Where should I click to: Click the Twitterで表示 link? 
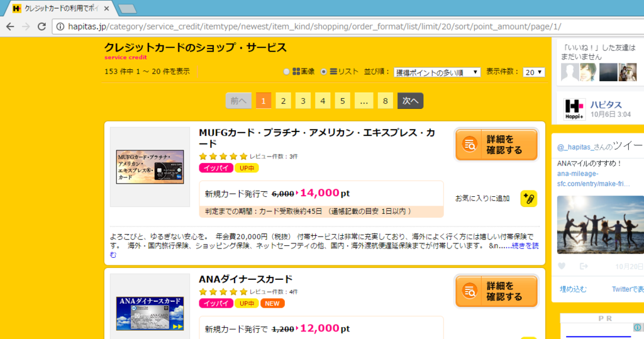point(628,289)
